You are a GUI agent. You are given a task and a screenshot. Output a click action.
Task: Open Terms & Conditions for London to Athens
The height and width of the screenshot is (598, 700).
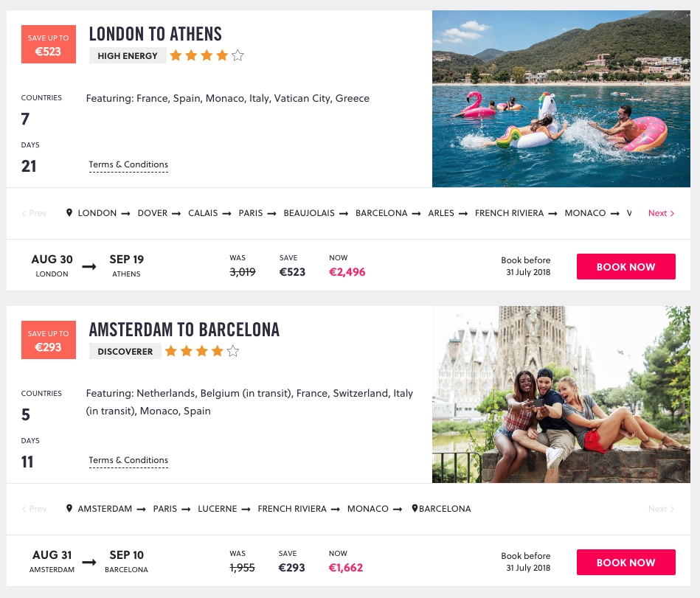coord(128,165)
